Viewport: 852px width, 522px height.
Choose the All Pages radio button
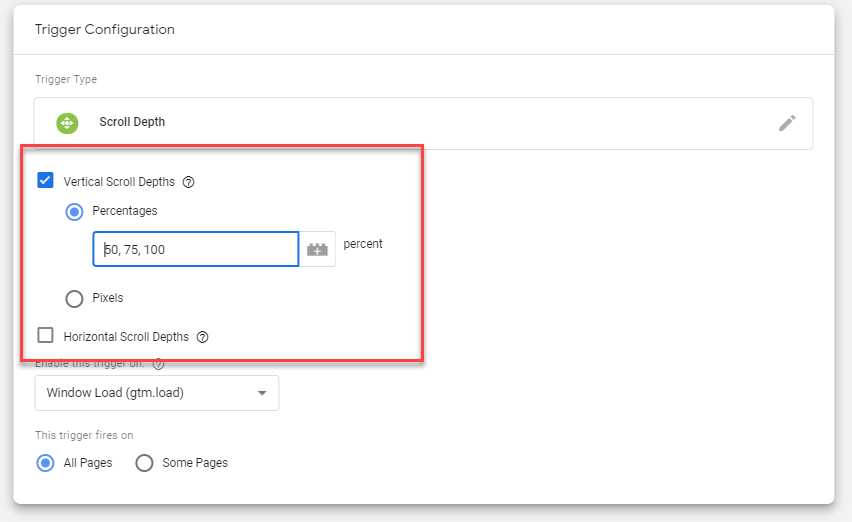tap(45, 463)
